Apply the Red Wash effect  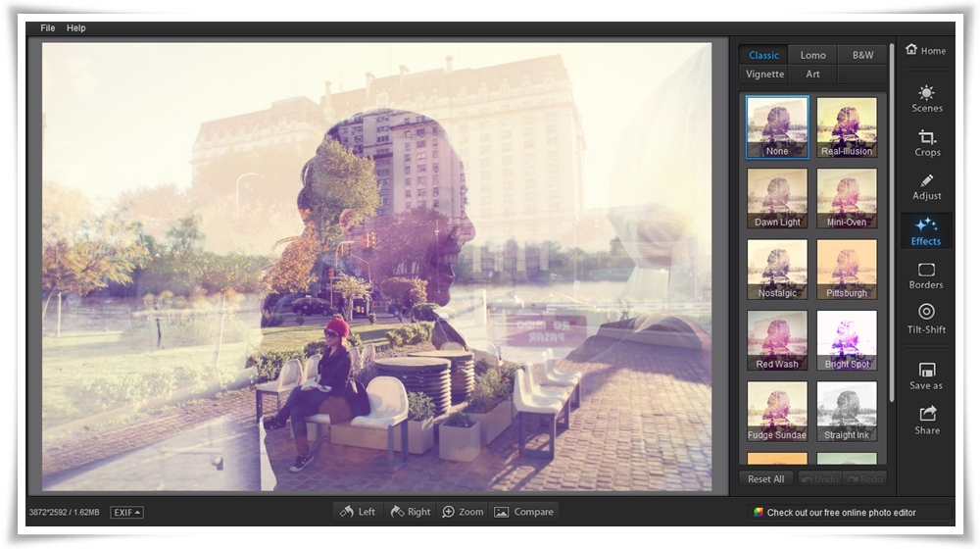pos(777,340)
